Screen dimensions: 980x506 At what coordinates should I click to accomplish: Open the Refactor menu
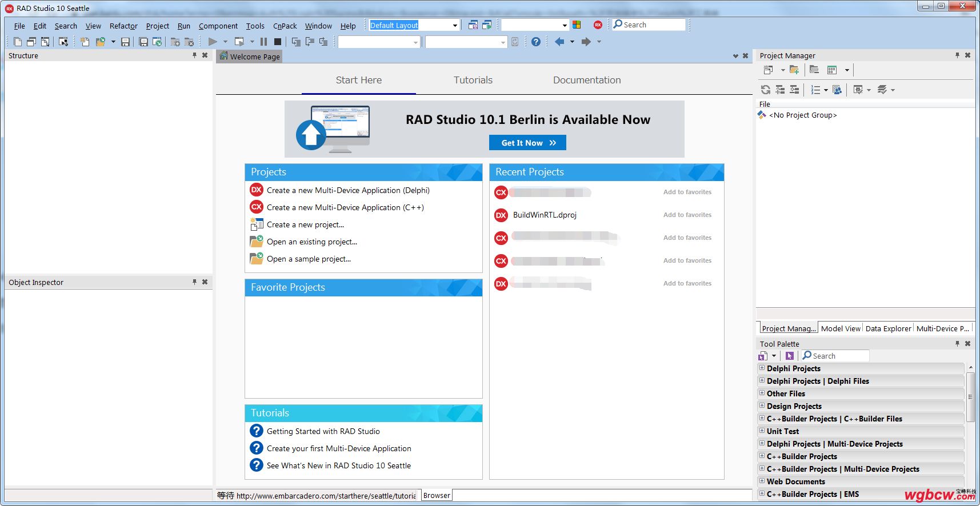click(123, 26)
